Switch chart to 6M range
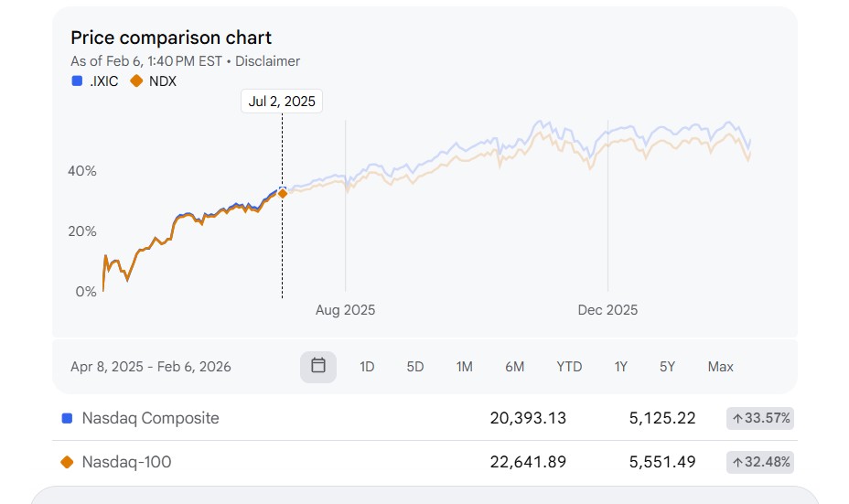Screen dimensions: 849x504 [x=514, y=367]
